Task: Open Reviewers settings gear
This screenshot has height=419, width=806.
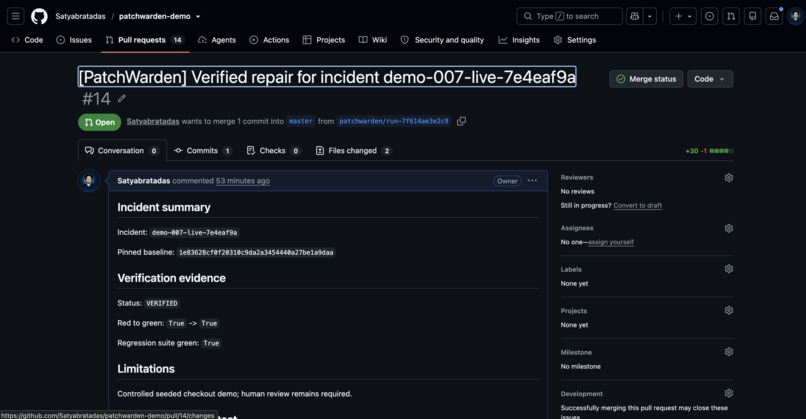Action: pyautogui.click(x=728, y=177)
